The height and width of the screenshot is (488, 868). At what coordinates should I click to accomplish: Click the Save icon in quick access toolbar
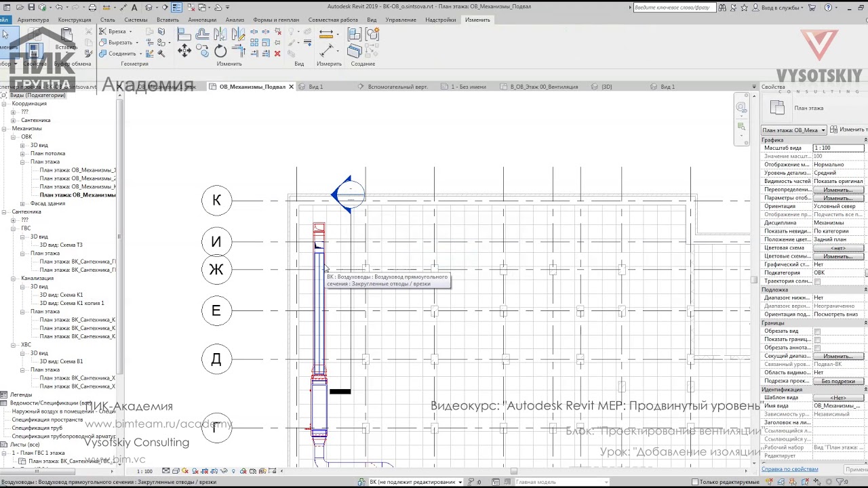pyautogui.click(x=32, y=7)
